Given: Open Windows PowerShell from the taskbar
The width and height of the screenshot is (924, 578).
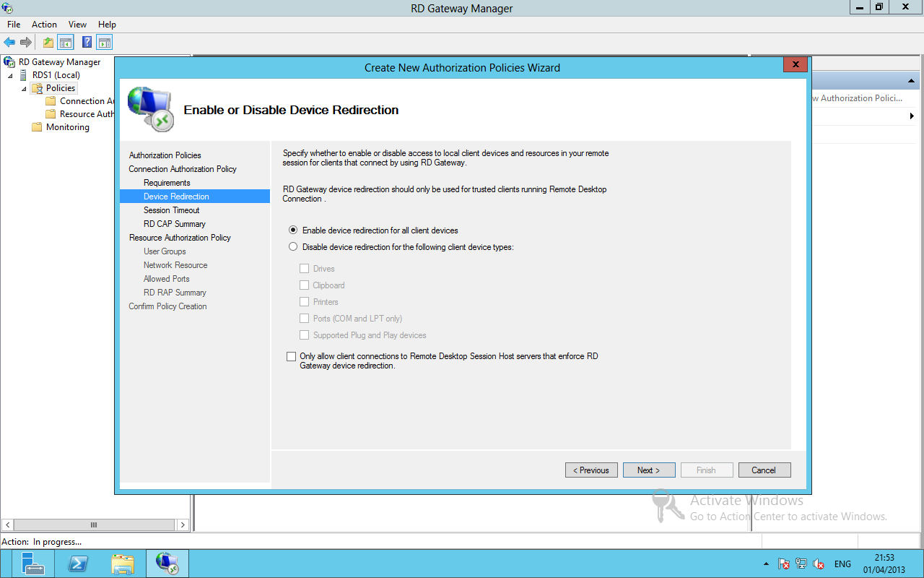Looking at the screenshot, I should coord(78,564).
